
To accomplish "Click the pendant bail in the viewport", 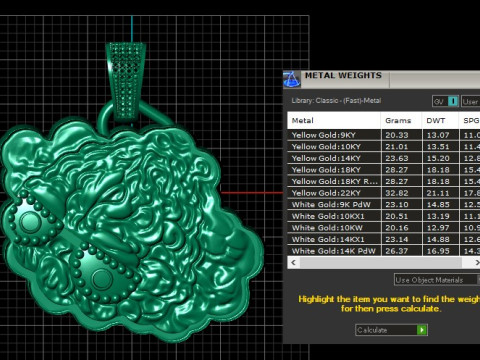I will [126, 82].
